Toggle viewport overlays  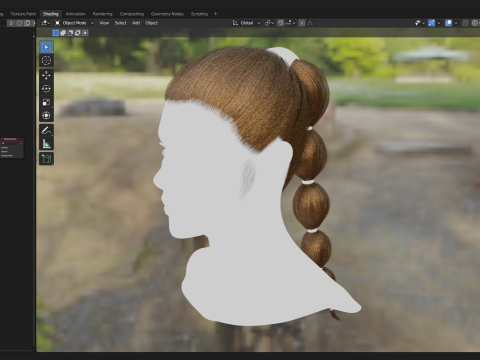click(448, 23)
